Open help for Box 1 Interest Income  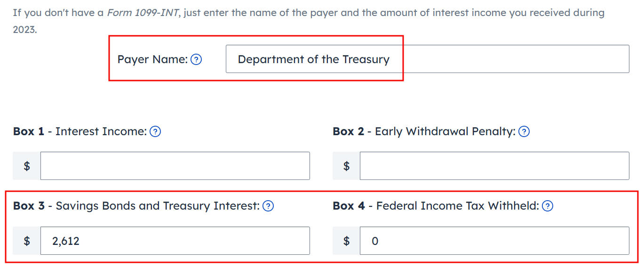click(155, 132)
